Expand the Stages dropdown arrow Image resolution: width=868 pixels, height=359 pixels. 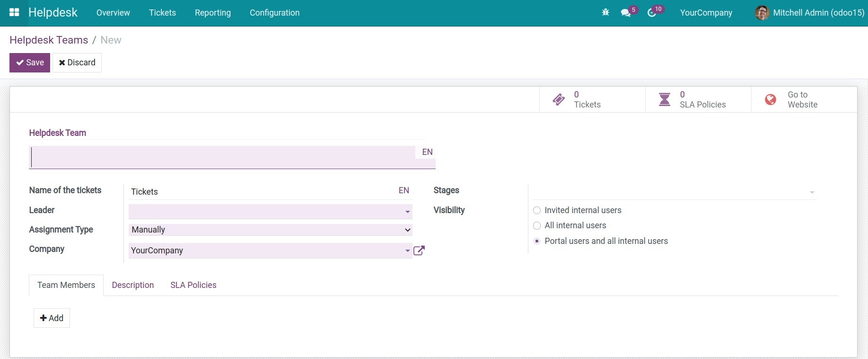click(812, 192)
